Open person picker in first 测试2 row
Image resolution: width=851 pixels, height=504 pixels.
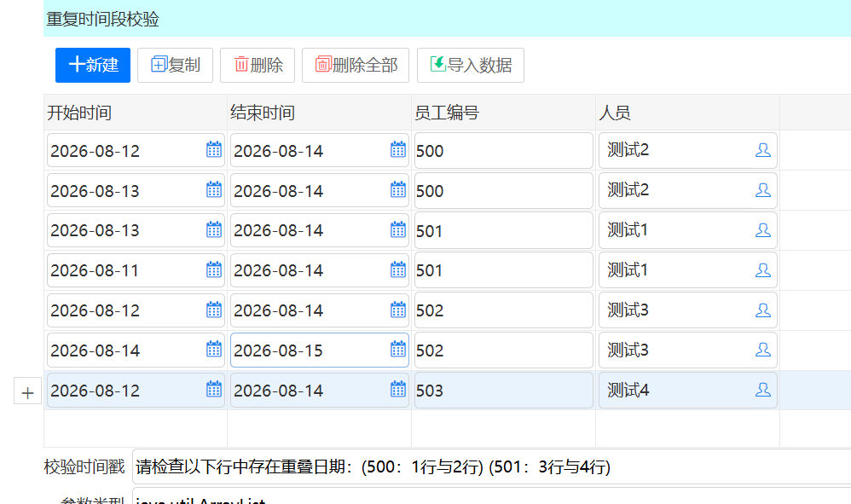[x=763, y=150]
